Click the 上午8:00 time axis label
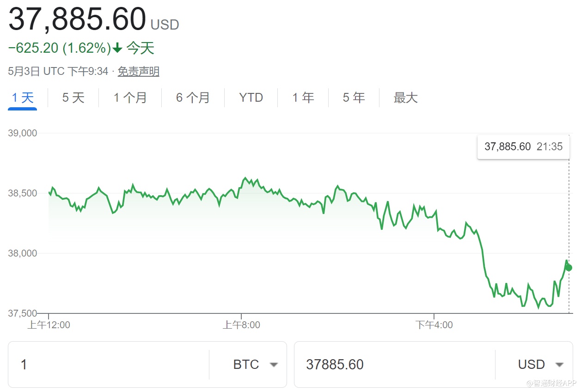This screenshot has height=392, width=581. point(241,325)
